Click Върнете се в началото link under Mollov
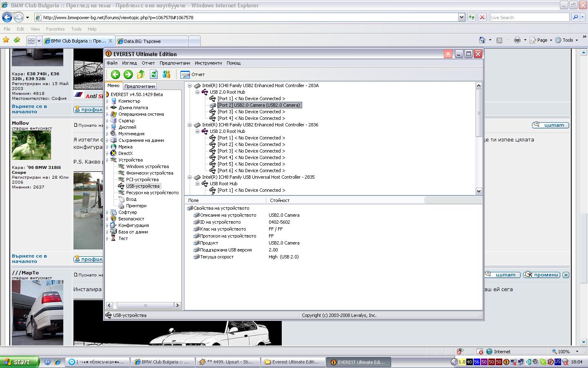588x368 pixels. point(29,258)
